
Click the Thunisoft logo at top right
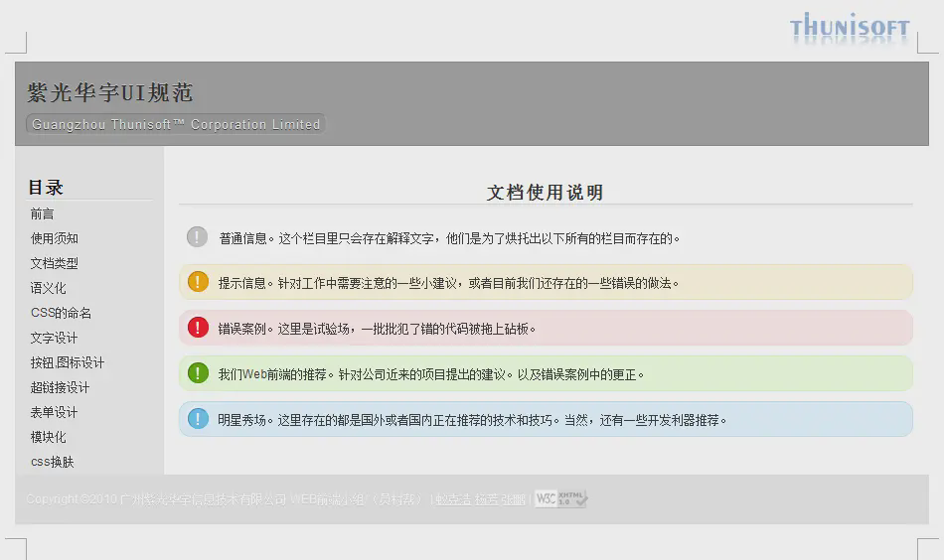(x=850, y=27)
